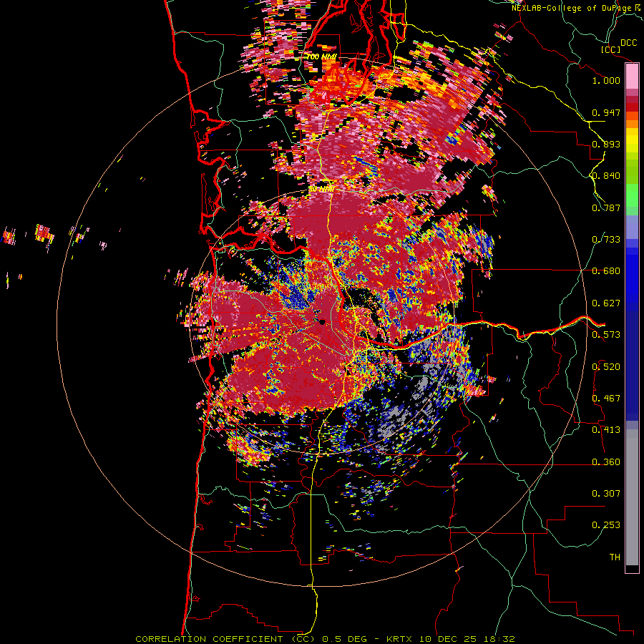Pick the yellow band on the color bar
The width and height of the screenshot is (644, 644).
coord(632,141)
